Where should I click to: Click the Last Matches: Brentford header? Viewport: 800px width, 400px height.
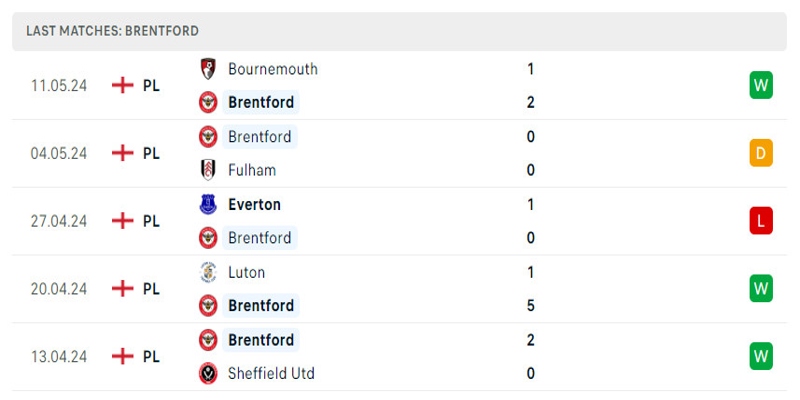(x=112, y=31)
